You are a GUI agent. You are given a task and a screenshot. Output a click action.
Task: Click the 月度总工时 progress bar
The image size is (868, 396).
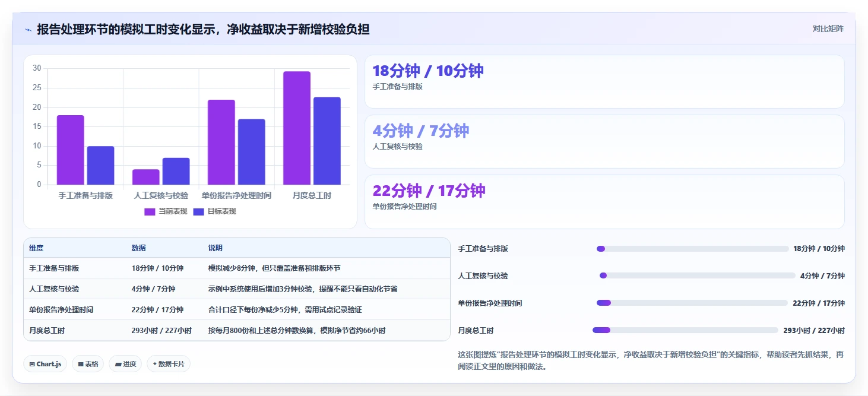685,330
